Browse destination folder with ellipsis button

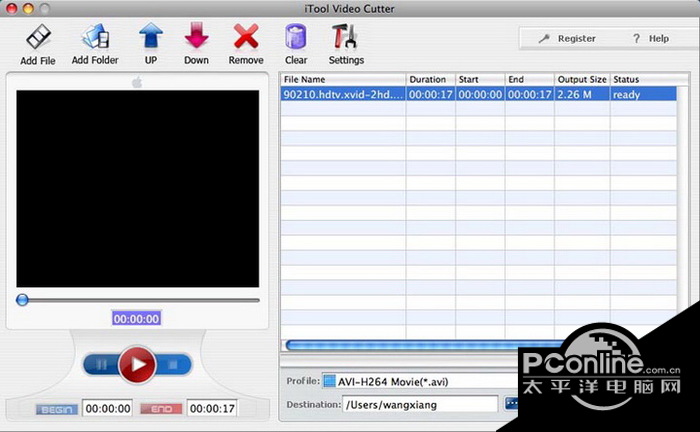point(511,404)
